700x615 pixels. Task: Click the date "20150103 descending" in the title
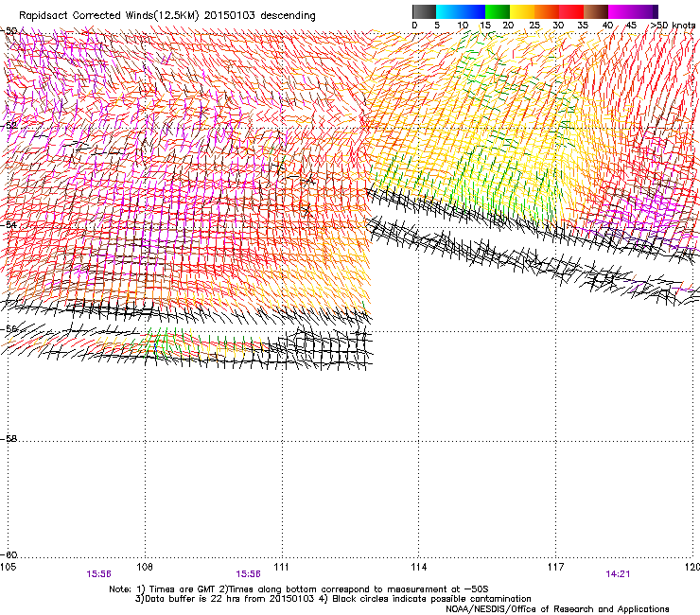[x=259, y=16]
